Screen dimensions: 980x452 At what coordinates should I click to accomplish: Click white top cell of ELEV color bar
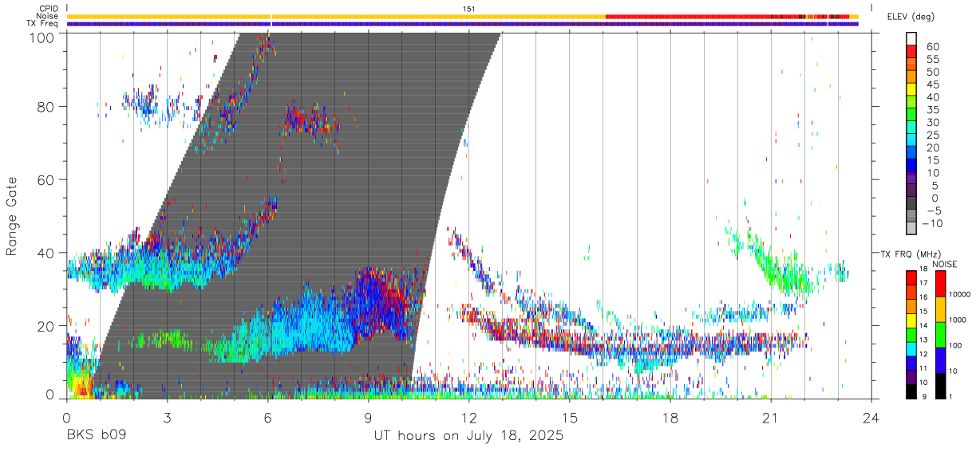click(911, 39)
